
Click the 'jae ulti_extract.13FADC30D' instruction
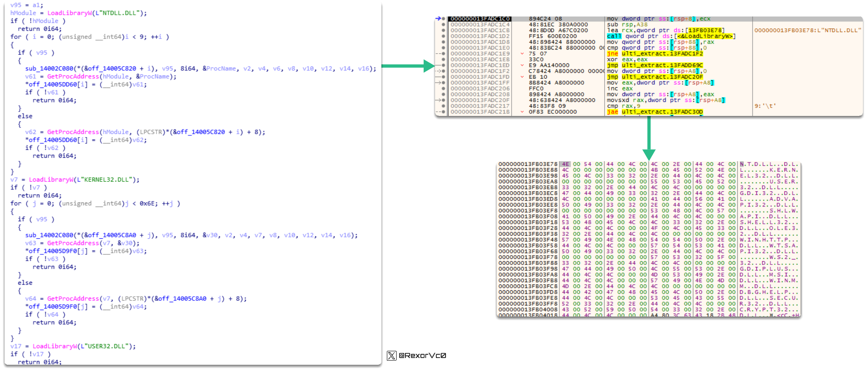click(654, 112)
